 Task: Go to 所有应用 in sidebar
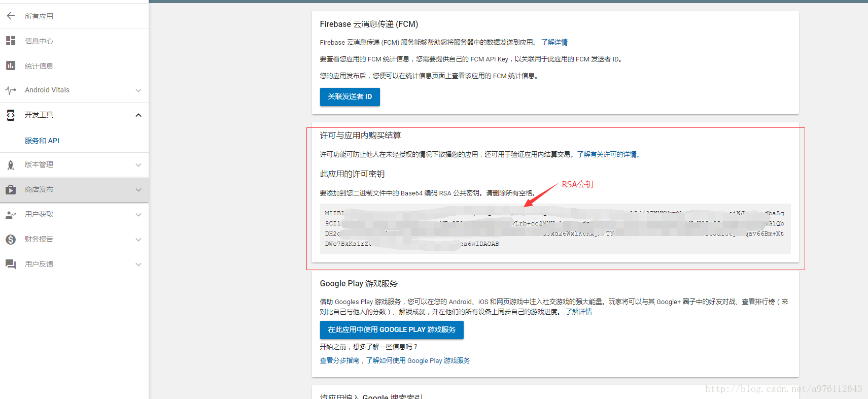[x=39, y=16]
